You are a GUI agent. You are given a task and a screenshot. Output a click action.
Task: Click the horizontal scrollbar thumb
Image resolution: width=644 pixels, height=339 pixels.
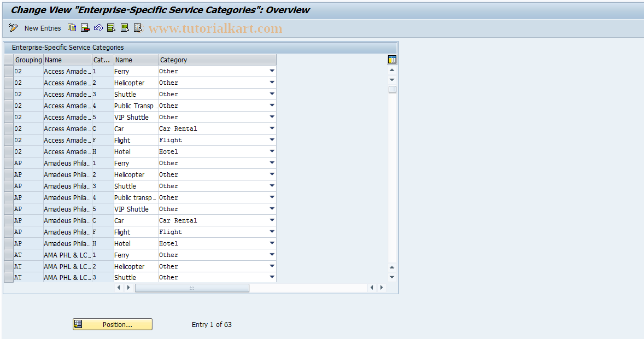point(192,288)
